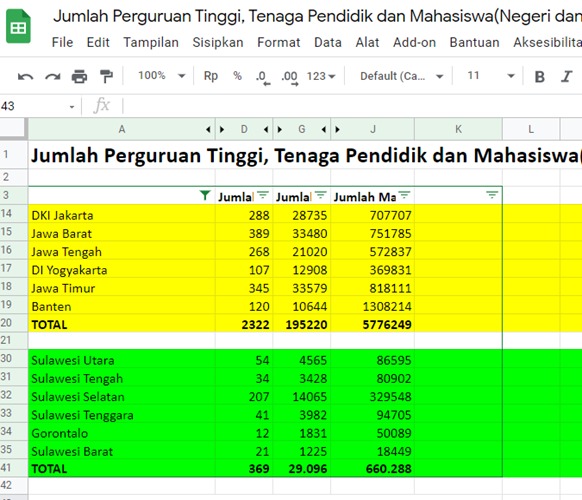
Task: Increase decimal places icon
Action: [x=290, y=78]
